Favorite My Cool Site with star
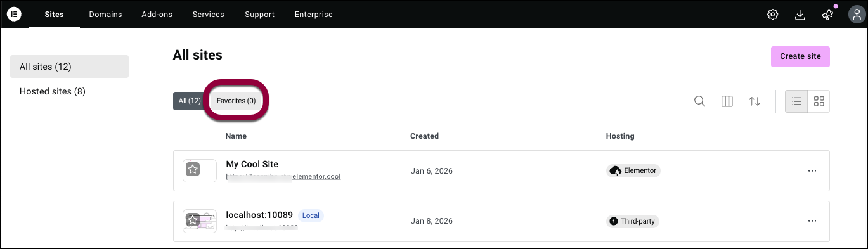Image resolution: width=868 pixels, height=249 pixels. point(193,170)
